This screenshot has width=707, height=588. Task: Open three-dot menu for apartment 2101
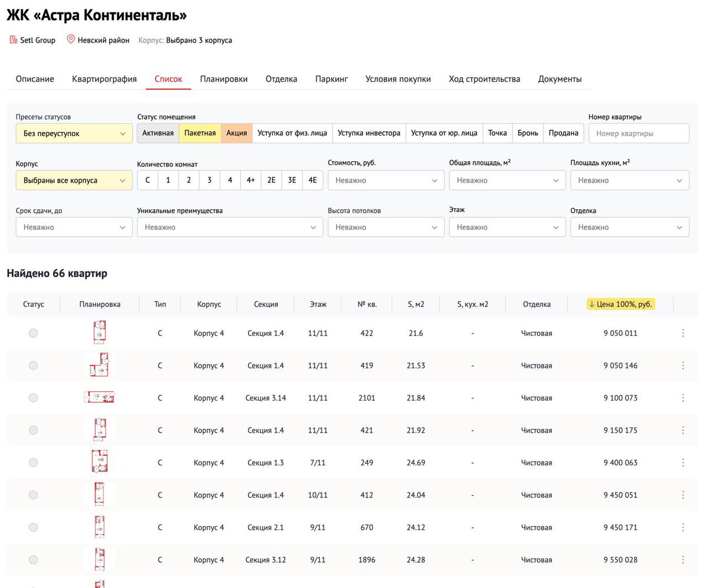(683, 398)
